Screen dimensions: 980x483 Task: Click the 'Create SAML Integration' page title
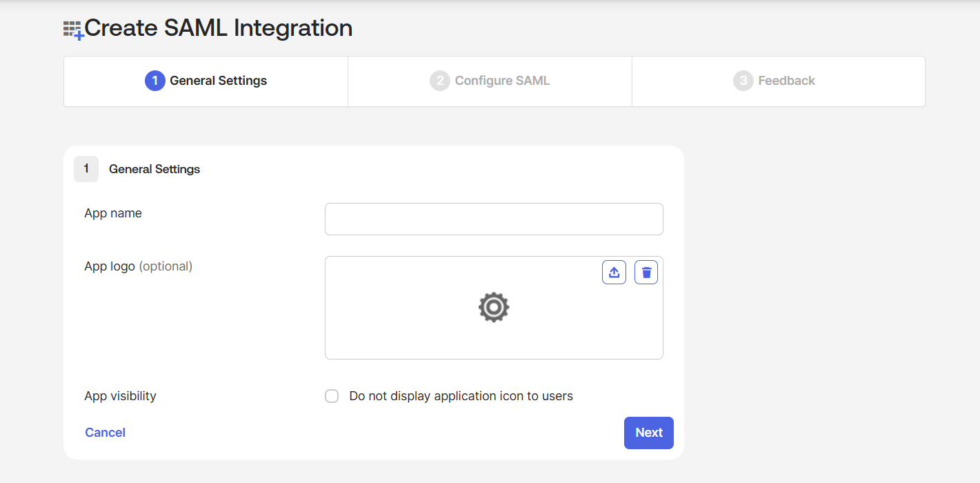coord(218,28)
